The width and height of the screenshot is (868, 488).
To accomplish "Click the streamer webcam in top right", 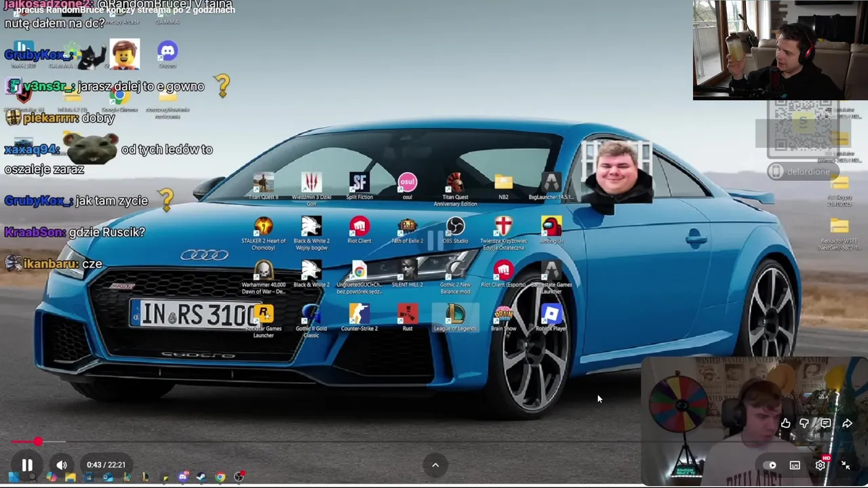I will pyautogui.click(x=780, y=50).
